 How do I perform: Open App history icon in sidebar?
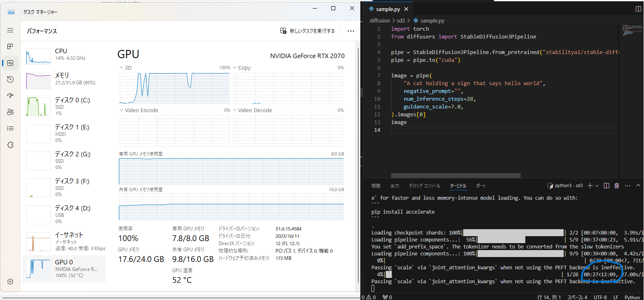click(10, 79)
